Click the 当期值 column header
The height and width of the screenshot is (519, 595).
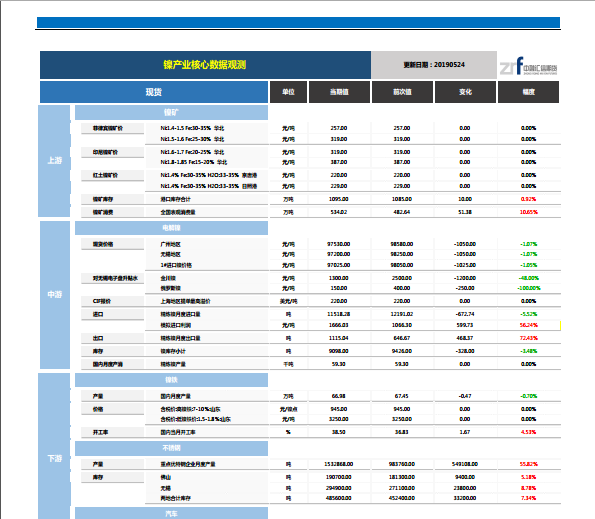click(x=339, y=92)
